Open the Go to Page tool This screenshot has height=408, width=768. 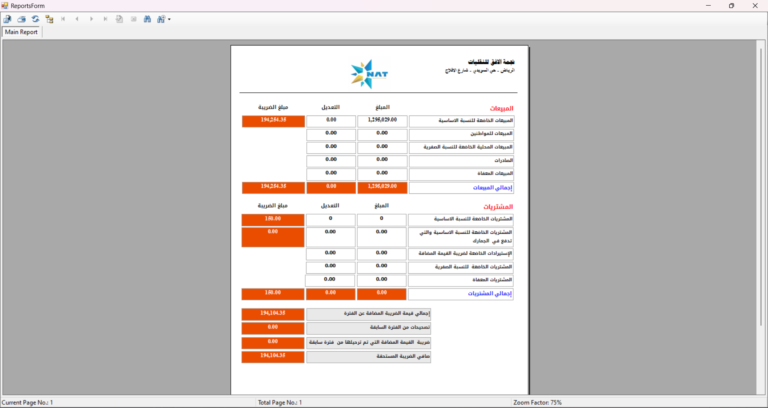(x=120, y=19)
